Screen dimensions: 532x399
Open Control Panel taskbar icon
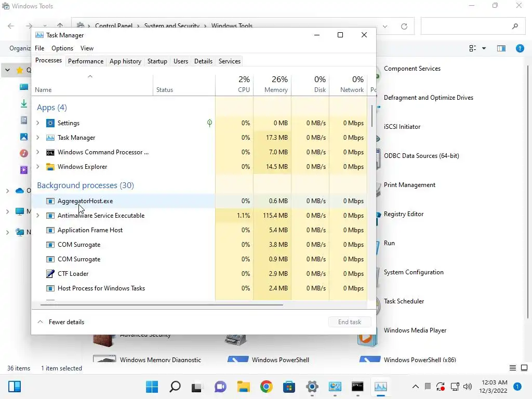335,387
